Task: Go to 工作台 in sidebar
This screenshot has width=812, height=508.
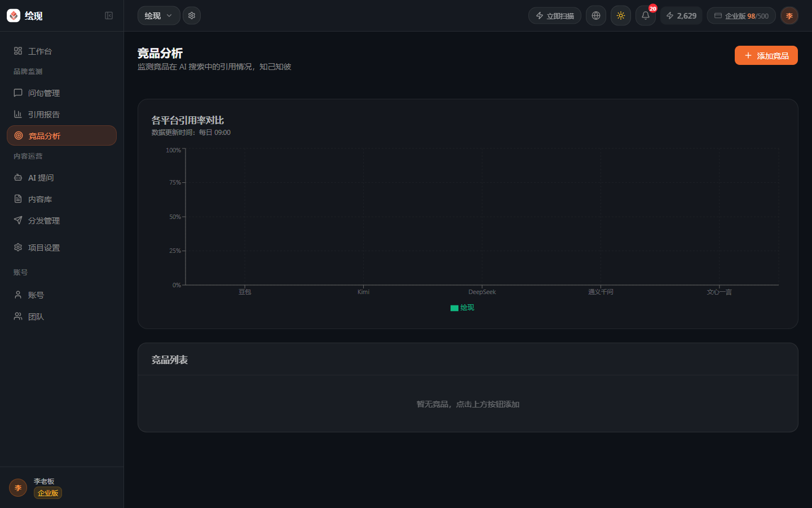Action: click(61, 51)
